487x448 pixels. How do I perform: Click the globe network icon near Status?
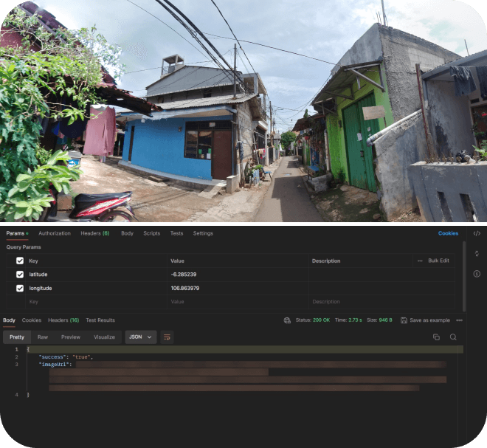tap(287, 320)
